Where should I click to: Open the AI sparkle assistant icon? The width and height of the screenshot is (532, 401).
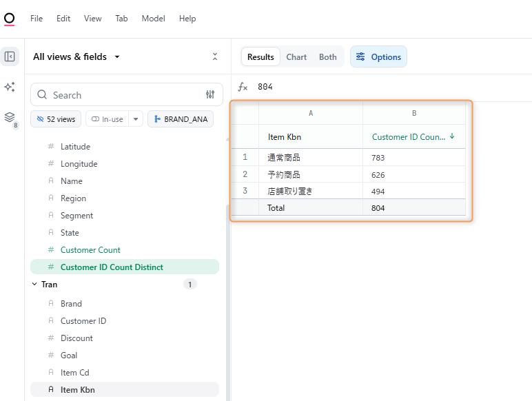[x=10, y=87]
